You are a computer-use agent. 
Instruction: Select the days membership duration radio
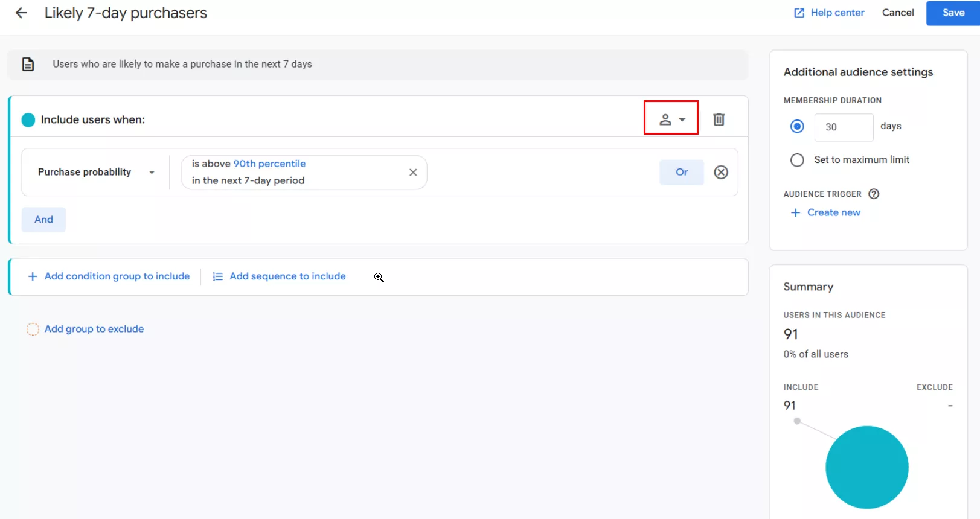coord(797,126)
